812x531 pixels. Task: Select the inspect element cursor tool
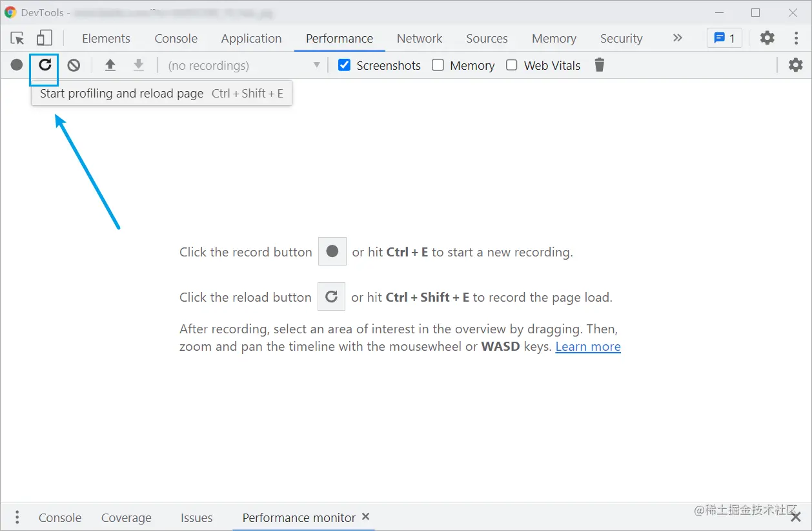pos(17,38)
